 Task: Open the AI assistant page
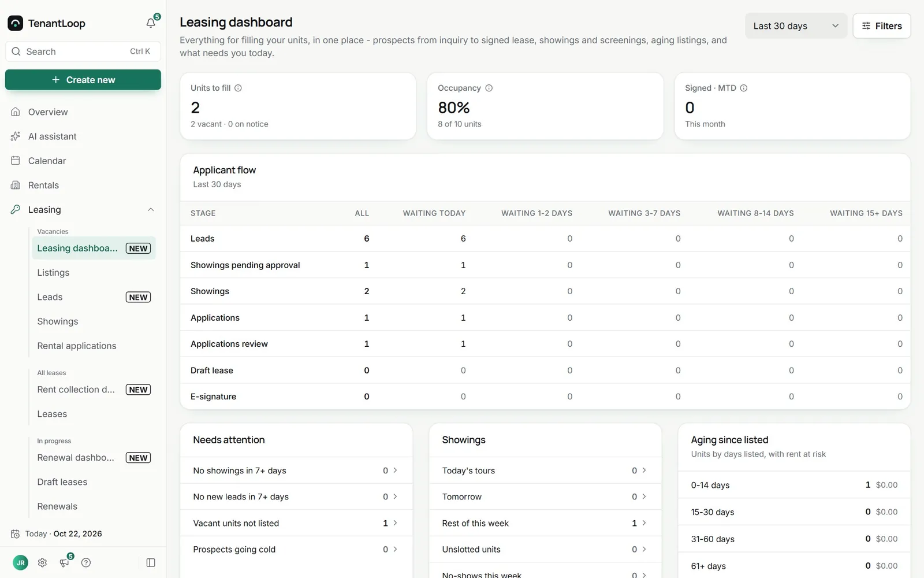(x=83, y=136)
